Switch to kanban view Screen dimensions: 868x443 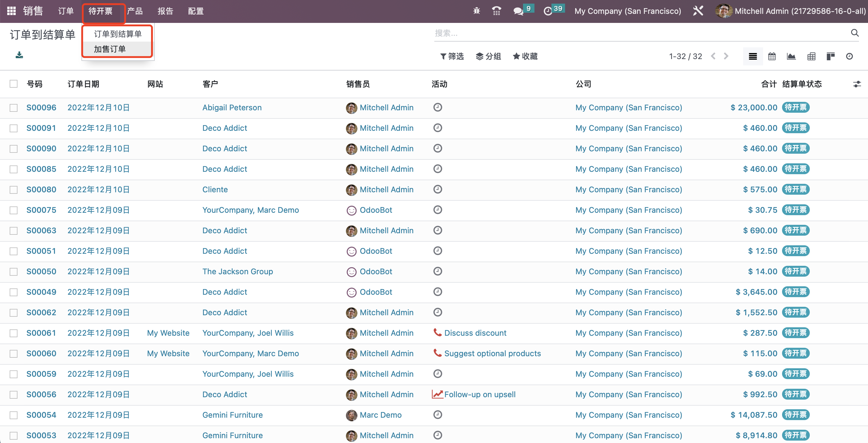click(830, 56)
